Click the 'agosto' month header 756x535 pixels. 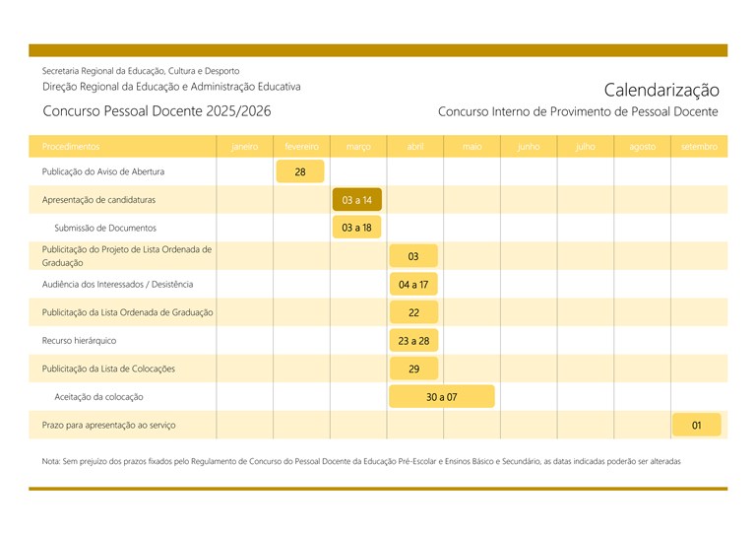(642, 147)
